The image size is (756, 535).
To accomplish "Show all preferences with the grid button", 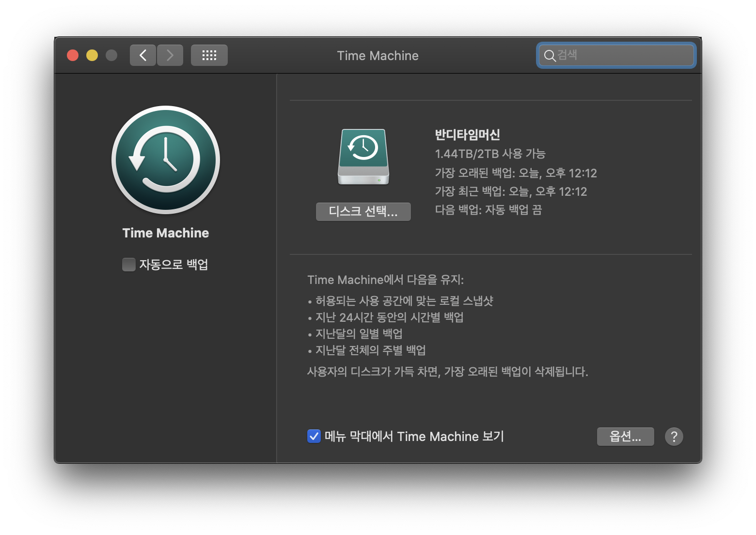I will click(x=209, y=55).
